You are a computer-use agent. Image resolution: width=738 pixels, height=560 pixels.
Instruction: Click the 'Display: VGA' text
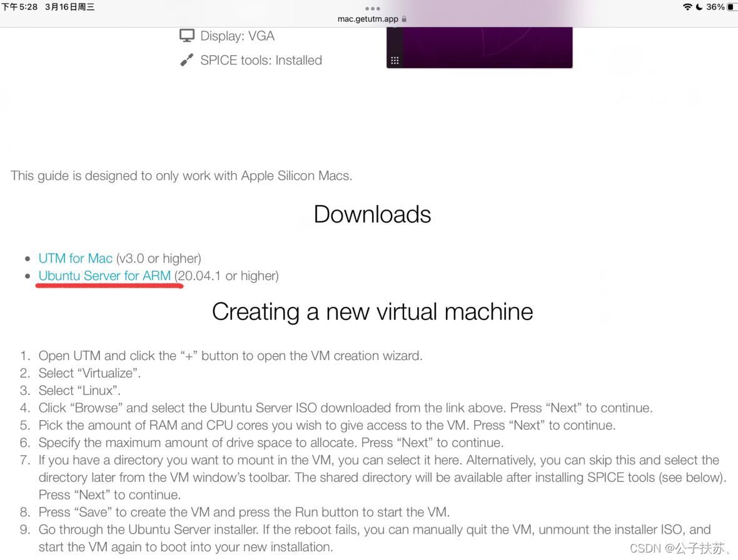pos(237,36)
